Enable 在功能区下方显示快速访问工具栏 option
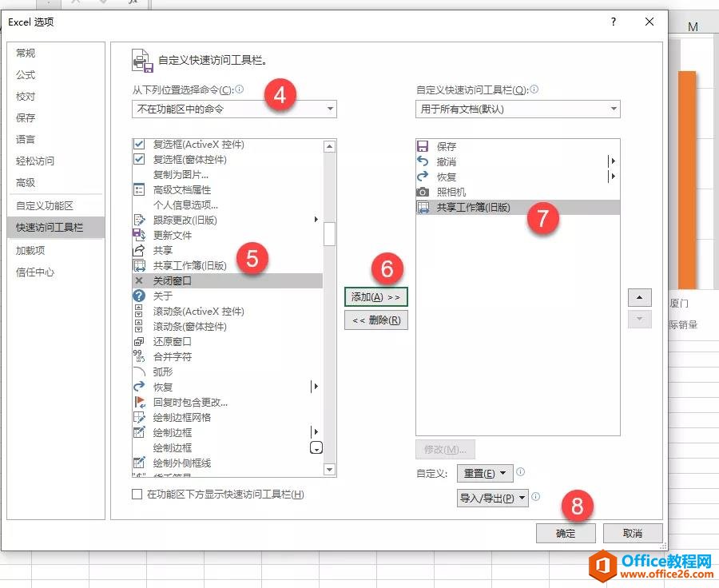Viewport: 719px width, 588px height. click(x=137, y=495)
